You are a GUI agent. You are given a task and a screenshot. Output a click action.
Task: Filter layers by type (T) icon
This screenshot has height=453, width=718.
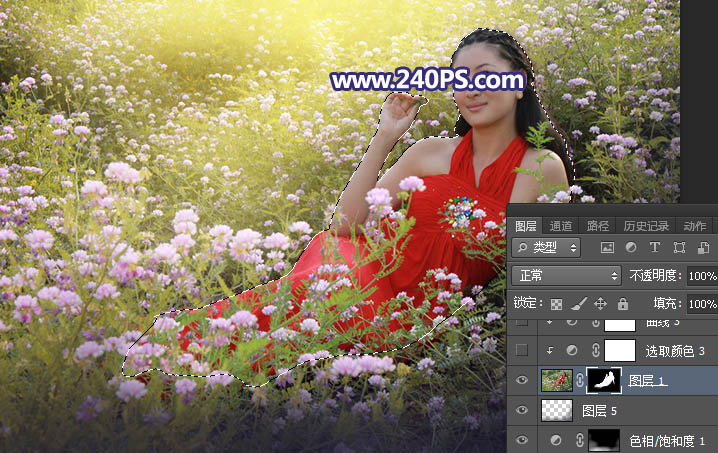tap(655, 247)
